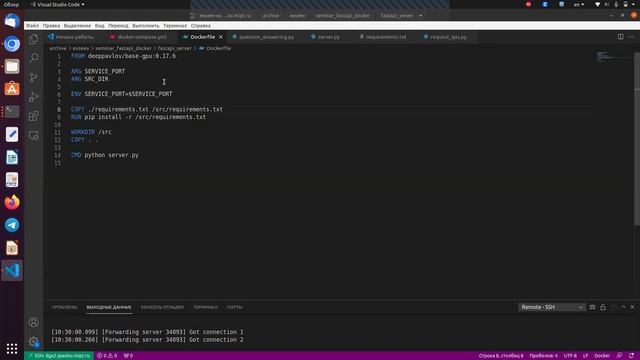640x360 pixels.
Task: Open the Правка menu
Action: pos(51,26)
